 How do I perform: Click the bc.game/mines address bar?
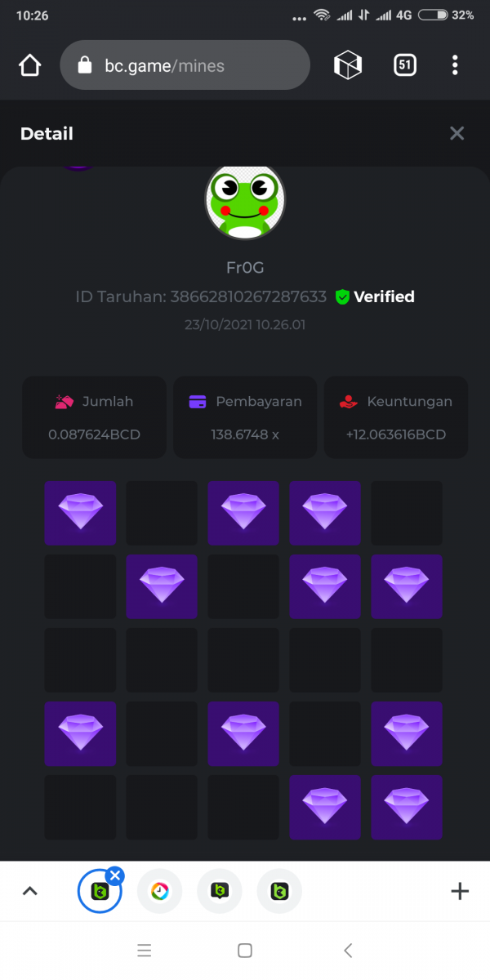click(x=185, y=65)
